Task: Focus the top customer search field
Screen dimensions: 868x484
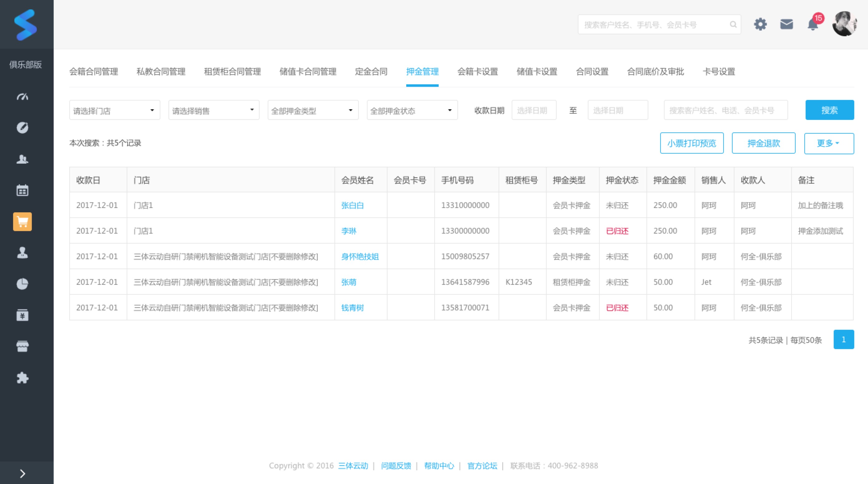Action: tap(659, 24)
